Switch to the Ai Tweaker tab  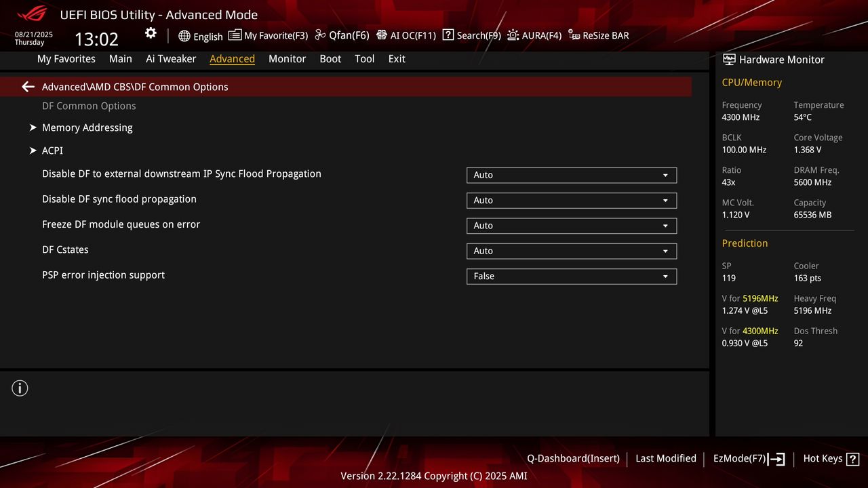pos(171,59)
